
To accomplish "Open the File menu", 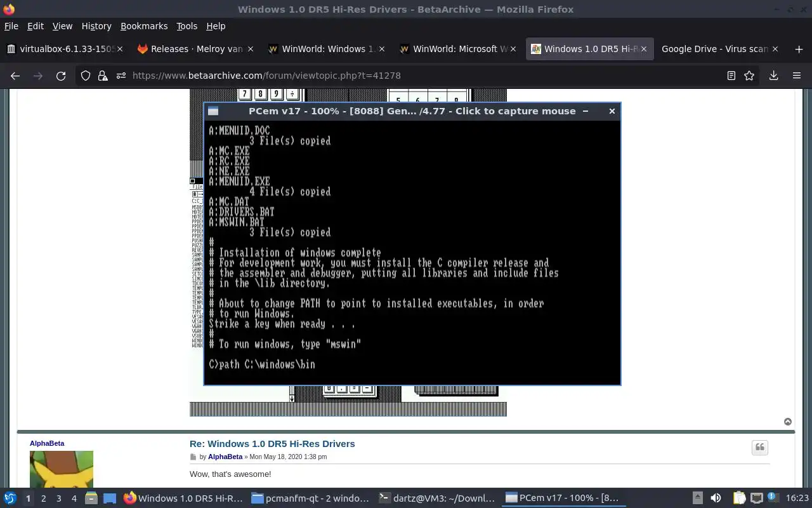I will coord(11,26).
